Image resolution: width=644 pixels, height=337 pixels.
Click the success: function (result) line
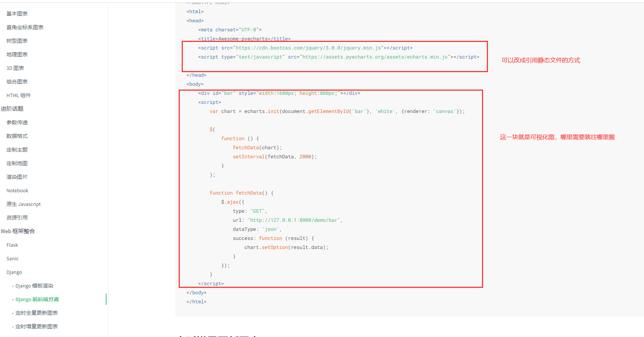pos(273,238)
